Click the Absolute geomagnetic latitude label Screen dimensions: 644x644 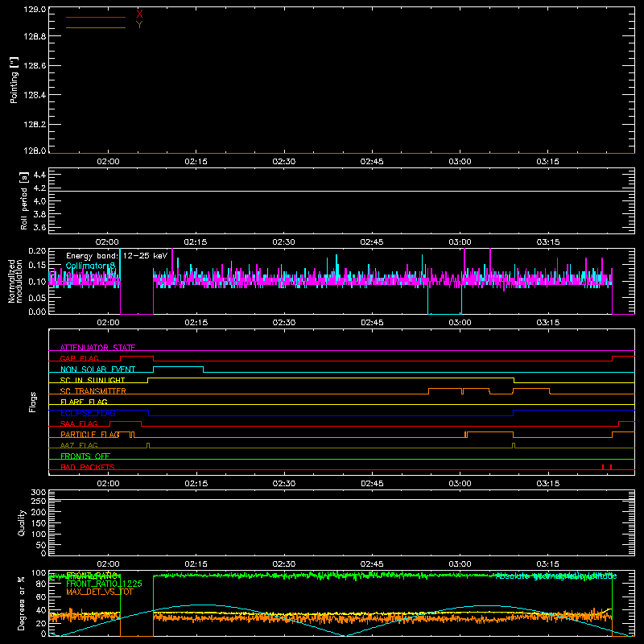[x=556, y=576]
